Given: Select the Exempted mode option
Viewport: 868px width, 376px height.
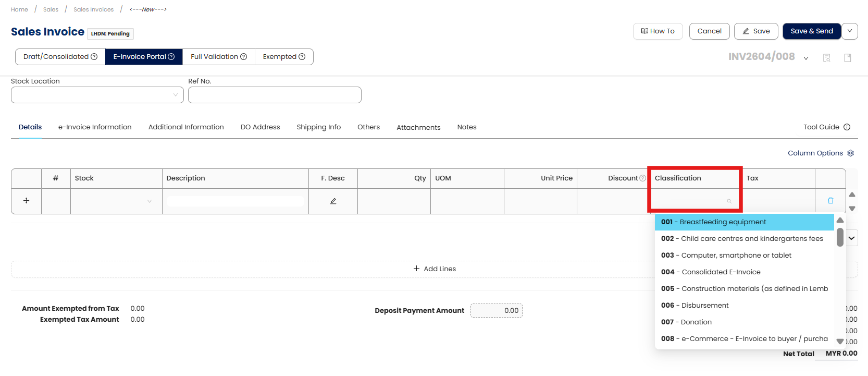Looking at the screenshot, I should tap(284, 57).
